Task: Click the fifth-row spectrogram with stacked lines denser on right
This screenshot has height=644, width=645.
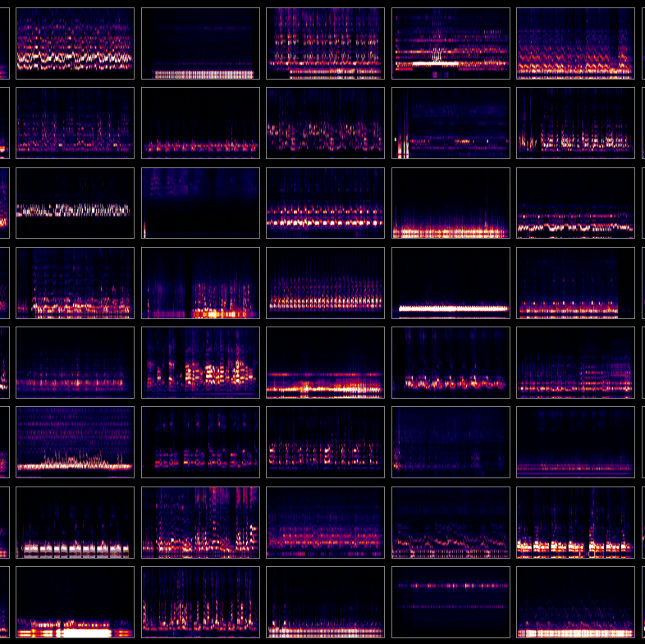Action: (575, 363)
